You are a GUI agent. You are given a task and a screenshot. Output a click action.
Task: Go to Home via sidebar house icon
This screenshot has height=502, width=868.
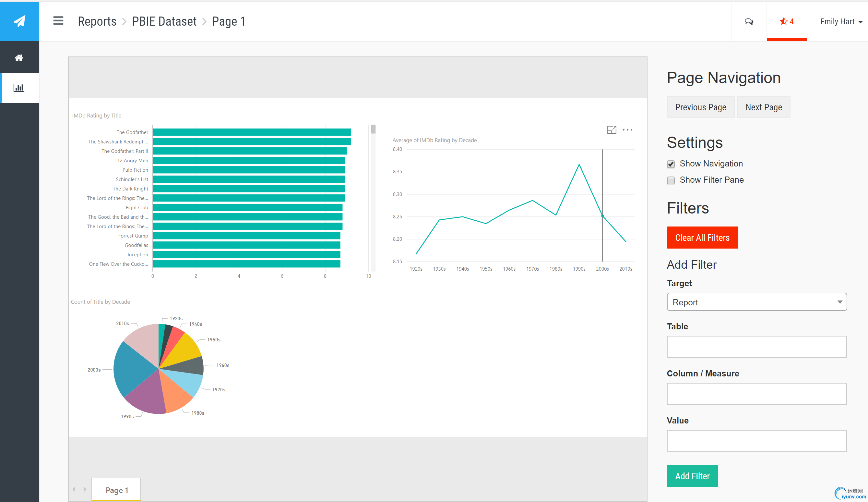(19, 57)
